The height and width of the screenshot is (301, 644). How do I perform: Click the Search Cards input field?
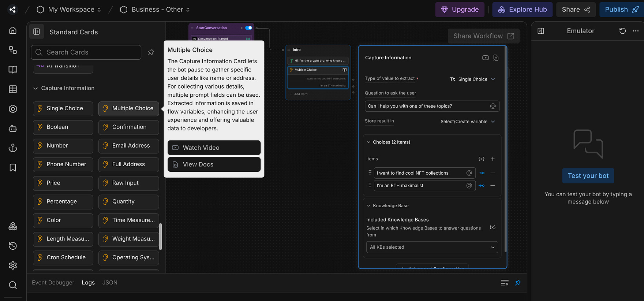(86, 52)
